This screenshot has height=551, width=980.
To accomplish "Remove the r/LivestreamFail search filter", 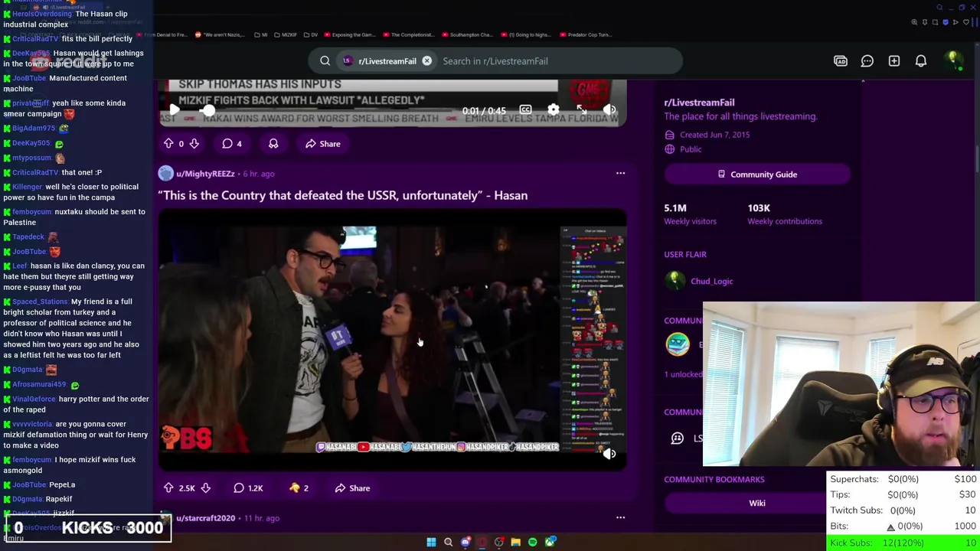I will click(x=426, y=61).
